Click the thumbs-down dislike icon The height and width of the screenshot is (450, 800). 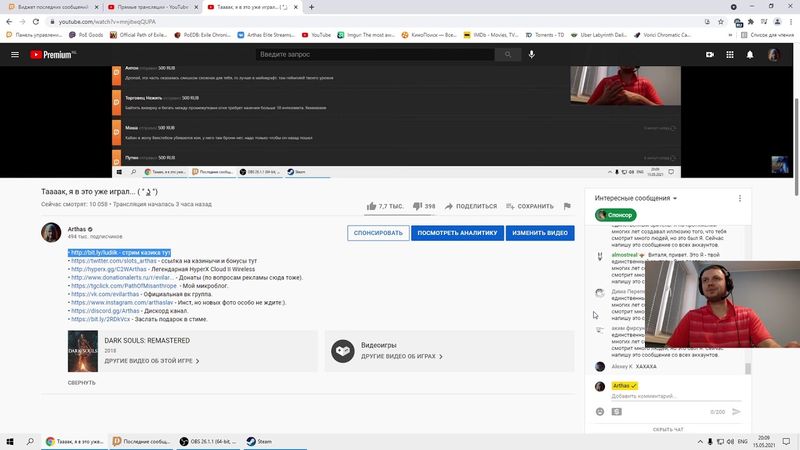click(416, 206)
